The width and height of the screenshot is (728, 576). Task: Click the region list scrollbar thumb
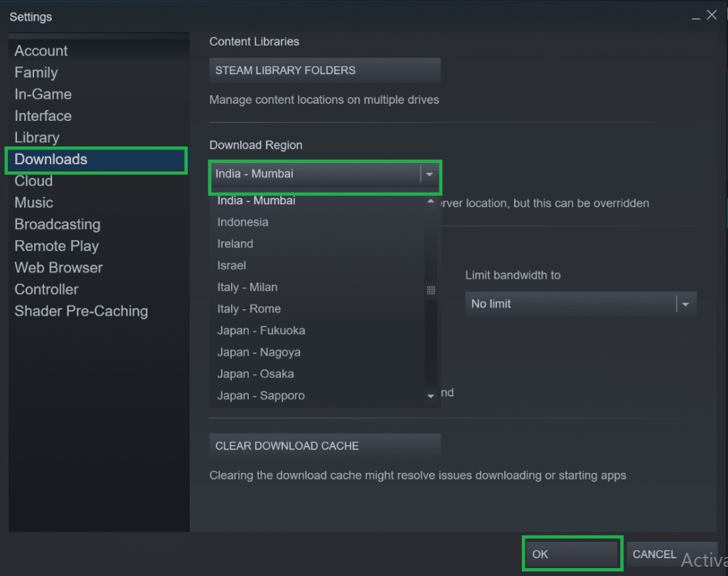431,290
